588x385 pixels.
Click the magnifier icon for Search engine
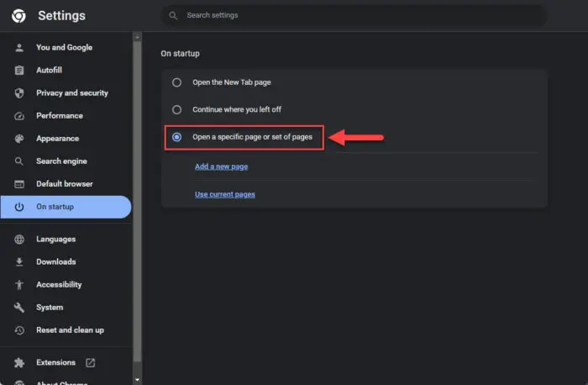pyautogui.click(x=19, y=161)
